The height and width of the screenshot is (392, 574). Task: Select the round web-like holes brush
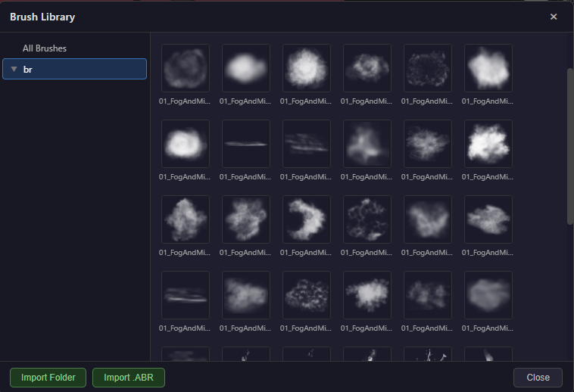[367, 219]
